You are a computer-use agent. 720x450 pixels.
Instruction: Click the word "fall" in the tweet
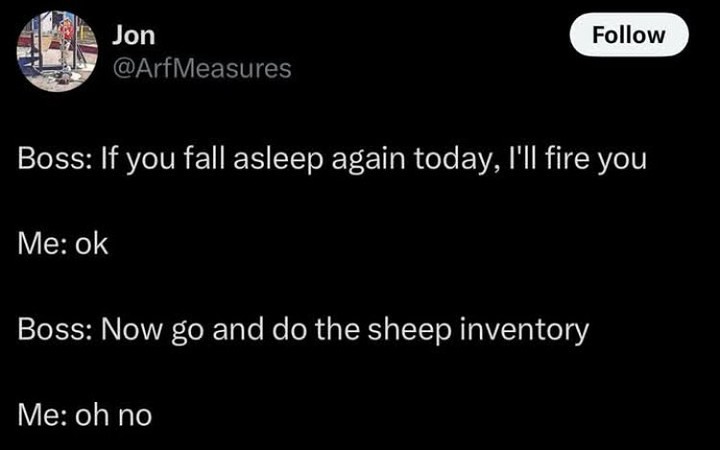click(x=210, y=160)
